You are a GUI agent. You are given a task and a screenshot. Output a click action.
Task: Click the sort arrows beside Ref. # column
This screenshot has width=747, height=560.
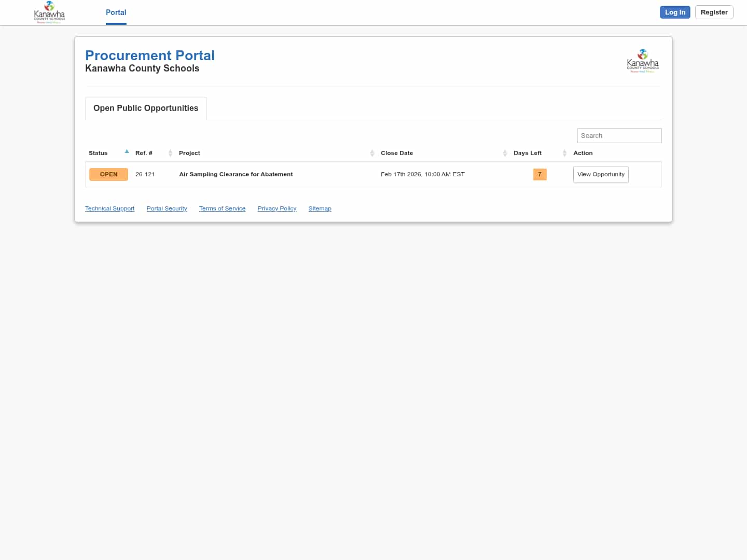170,153
